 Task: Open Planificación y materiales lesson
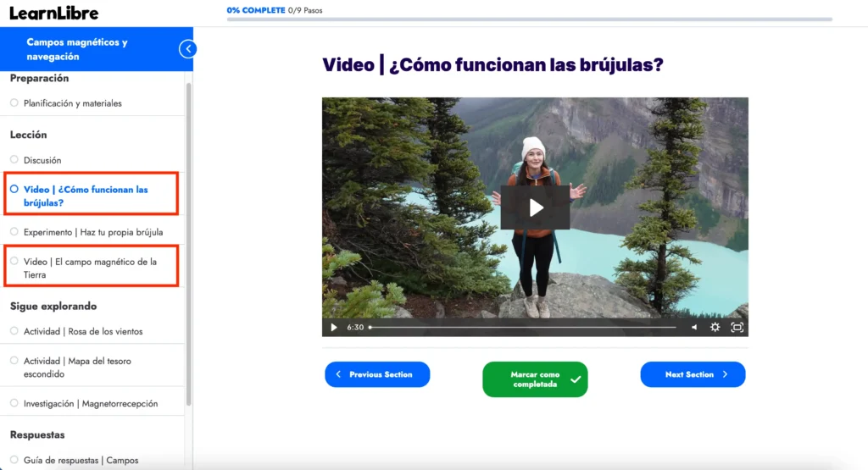(73, 103)
